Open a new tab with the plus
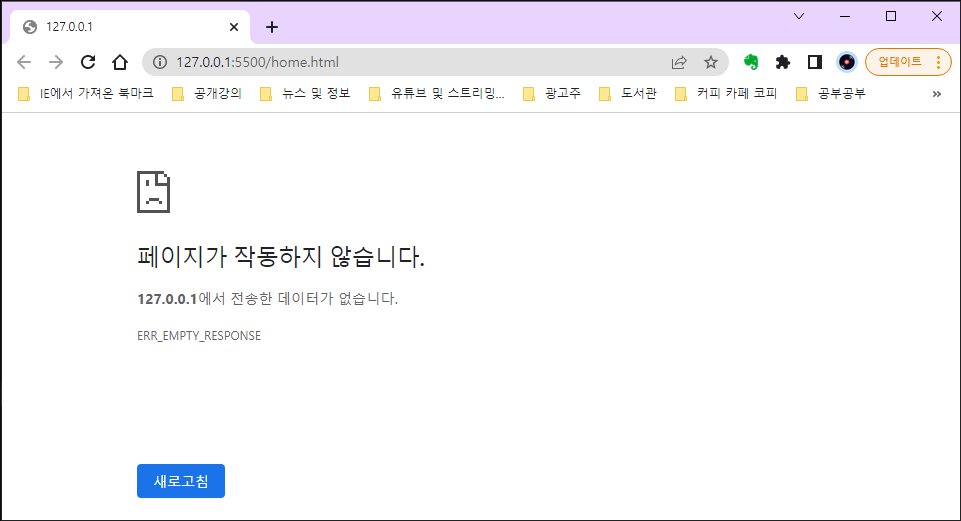 (272, 27)
